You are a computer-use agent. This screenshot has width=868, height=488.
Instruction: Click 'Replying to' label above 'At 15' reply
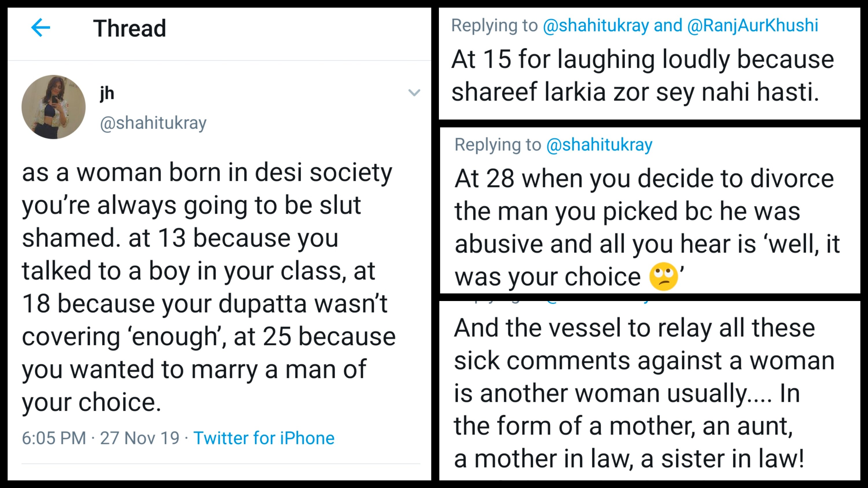tap(494, 25)
